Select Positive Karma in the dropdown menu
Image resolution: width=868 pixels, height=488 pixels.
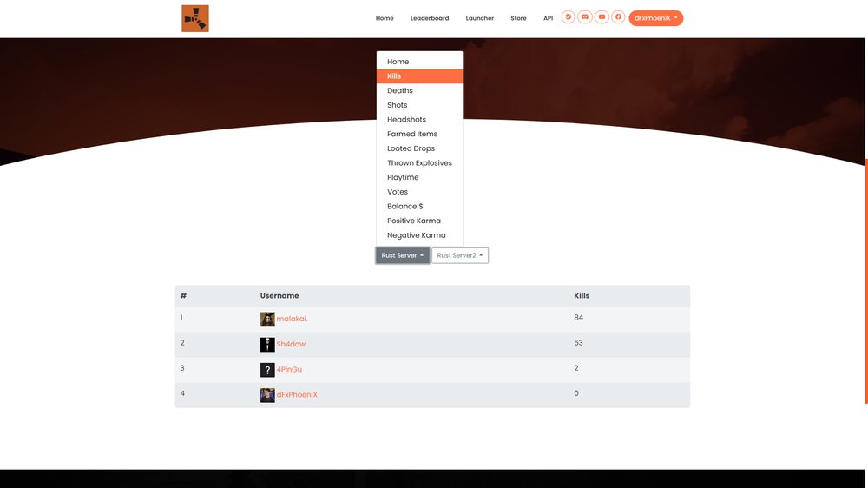[419, 220]
